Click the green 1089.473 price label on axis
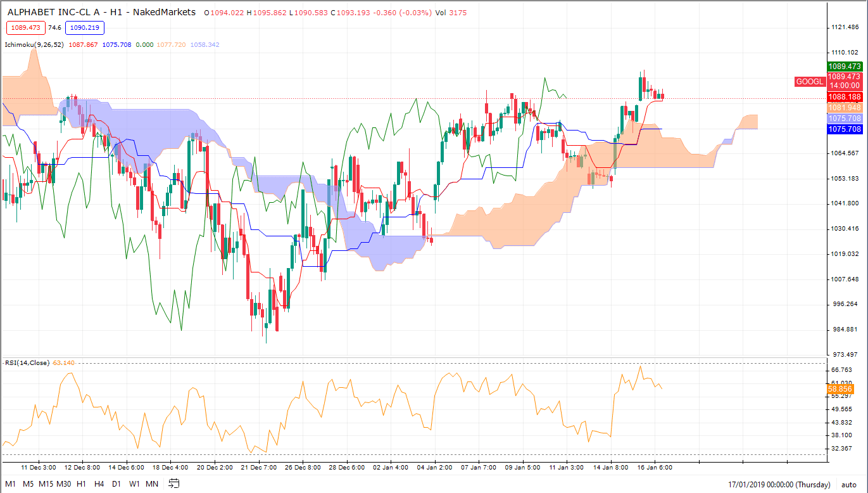Image resolution: width=868 pixels, height=493 pixels. pyautogui.click(x=846, y=67)
